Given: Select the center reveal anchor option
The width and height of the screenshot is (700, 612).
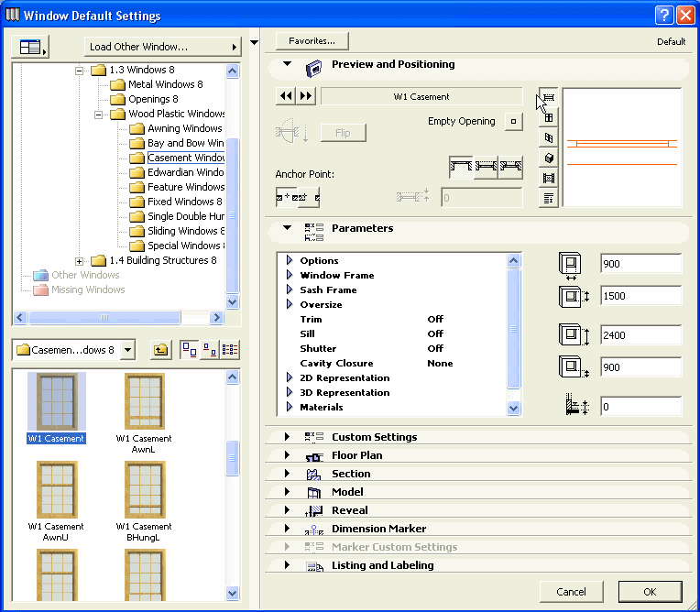Looking at the screenshot, I should pyautogui.click(x=486, y=167).
